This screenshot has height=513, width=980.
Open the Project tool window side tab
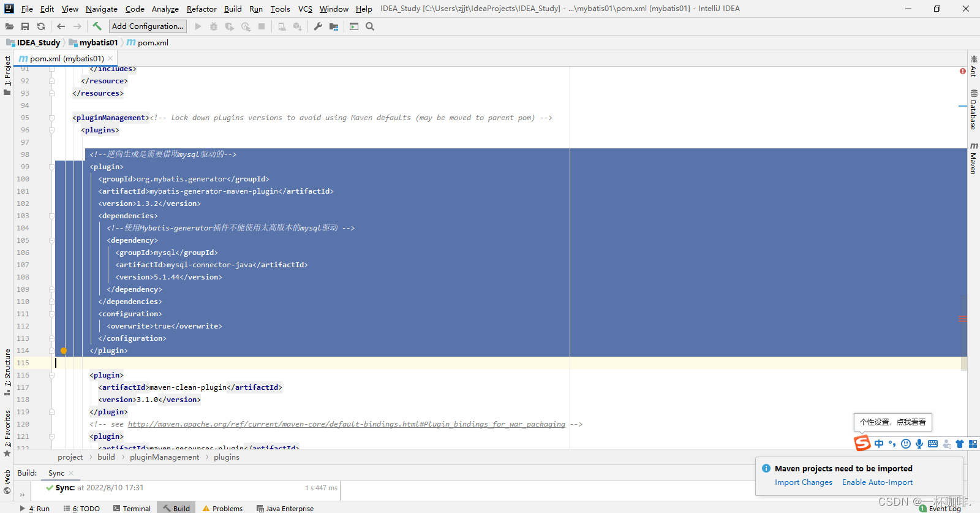[x=7, y=75]
